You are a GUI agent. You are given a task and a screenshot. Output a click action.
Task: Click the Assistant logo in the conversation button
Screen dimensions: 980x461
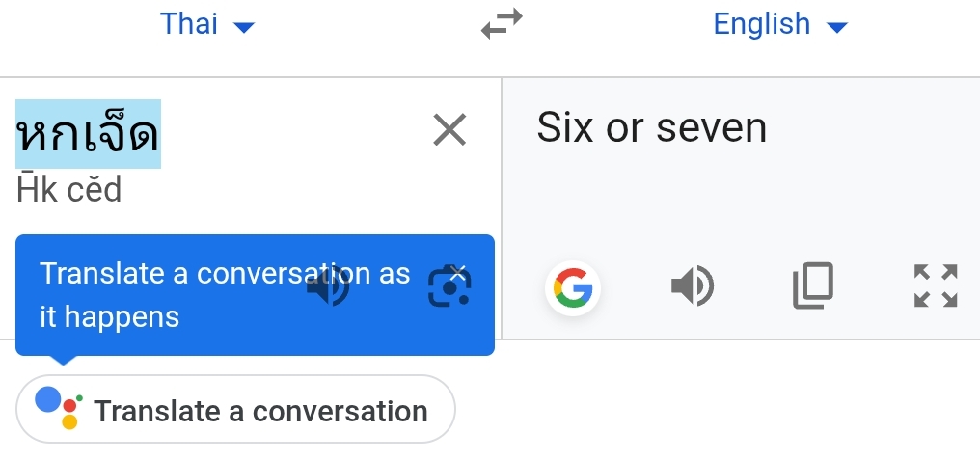[x=58, y=408]
